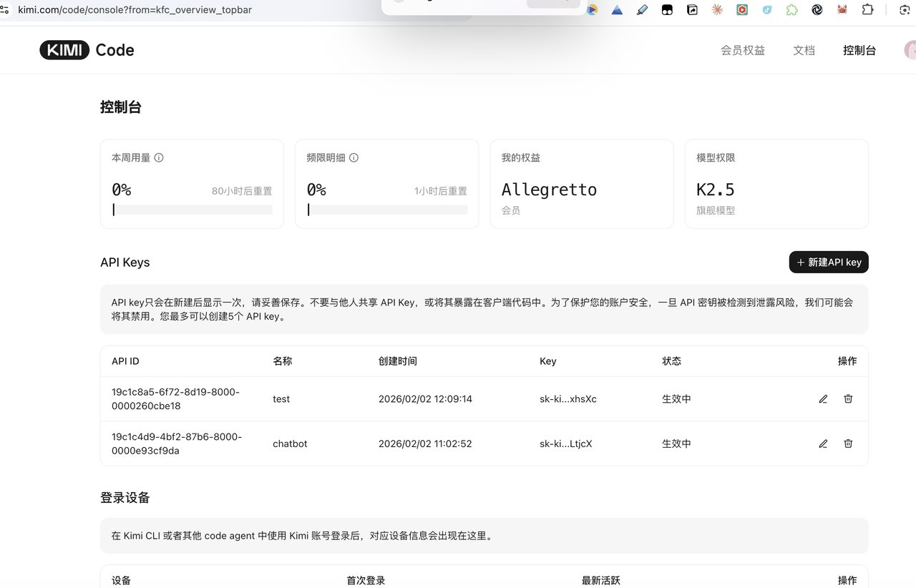This screenshot has width=916, height=588.
Task: Click 生效中 status in test row
Action: tap(676, 399)
